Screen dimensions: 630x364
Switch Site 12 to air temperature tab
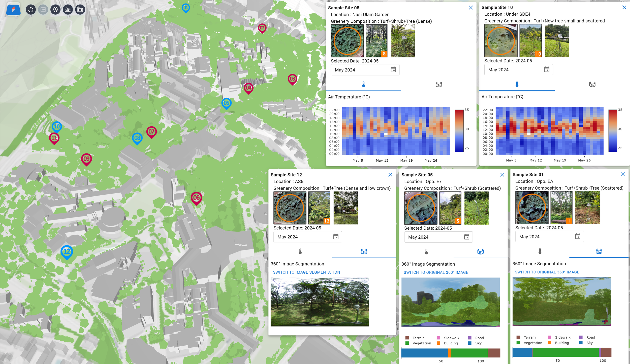pos(300,251)
